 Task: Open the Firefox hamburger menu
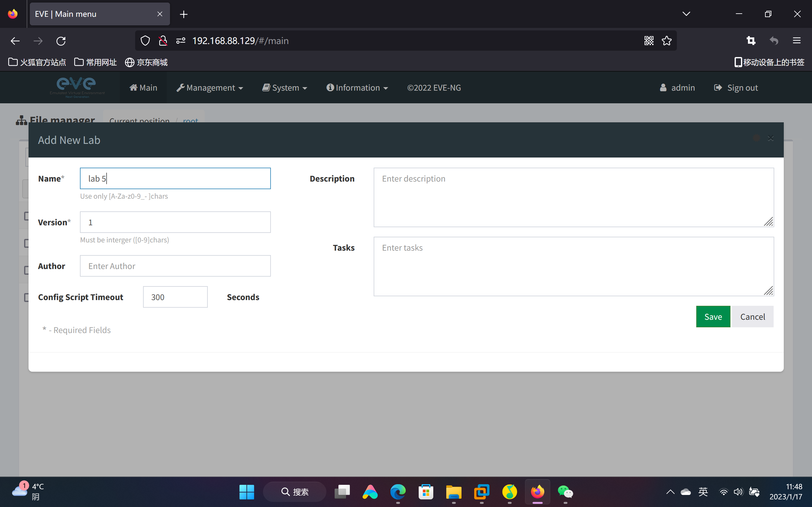click(796, 41)
